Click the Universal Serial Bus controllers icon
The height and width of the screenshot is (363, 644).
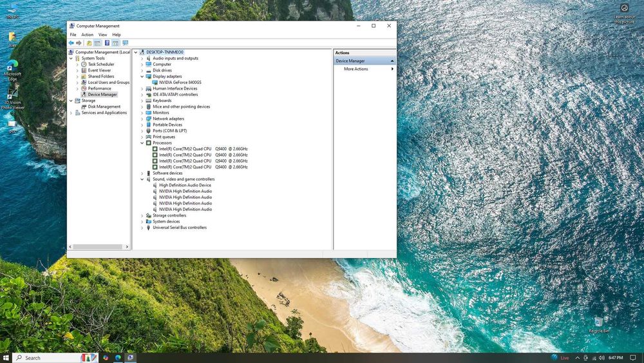[148, 228]
